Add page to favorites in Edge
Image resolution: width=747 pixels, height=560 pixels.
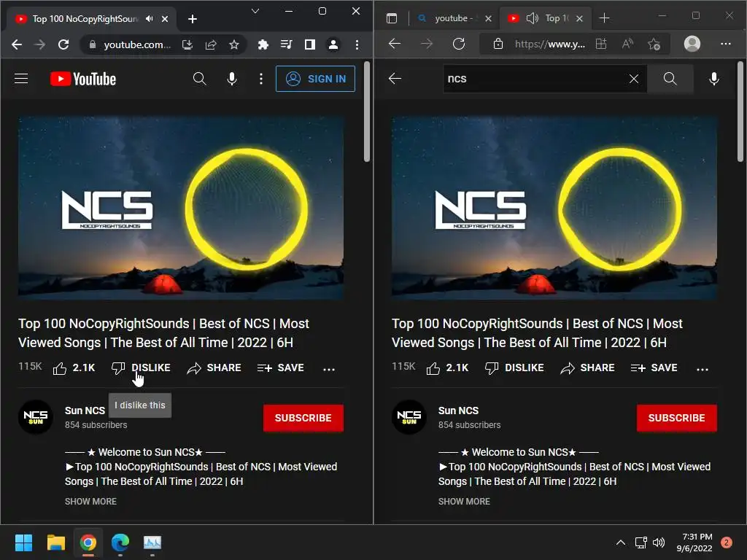(x=654, y=44)
